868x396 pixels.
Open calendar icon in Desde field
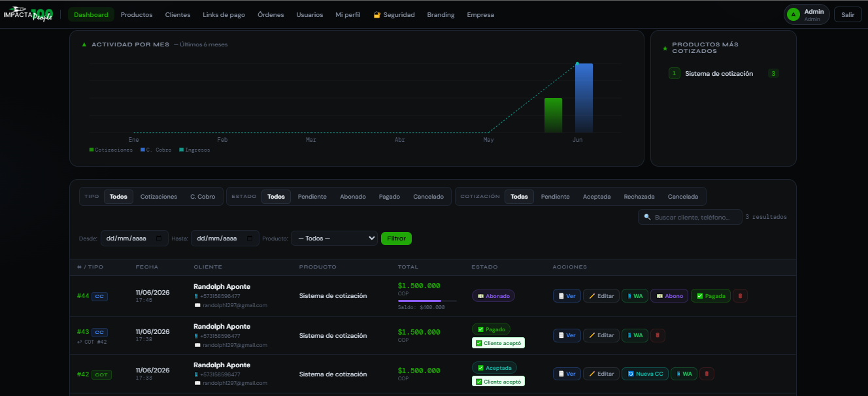click(x=159, y=239)
